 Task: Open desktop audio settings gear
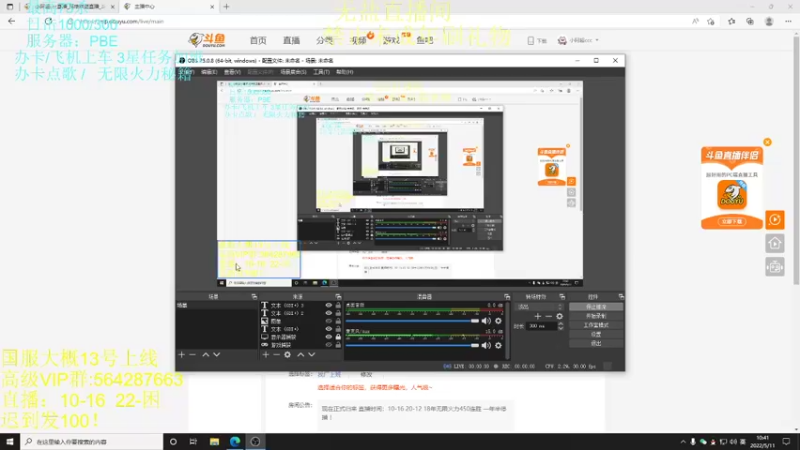click(498, 321)
